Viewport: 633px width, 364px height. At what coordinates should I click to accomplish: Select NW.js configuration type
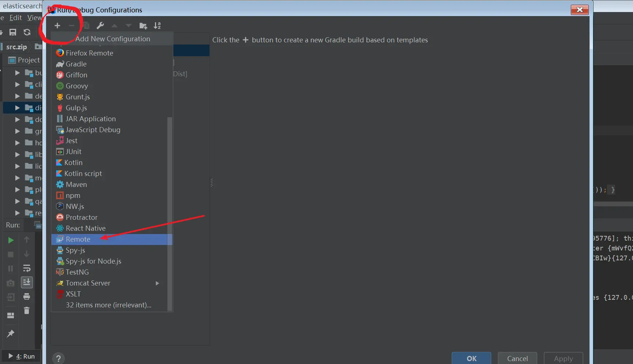[x=109, y=206]
